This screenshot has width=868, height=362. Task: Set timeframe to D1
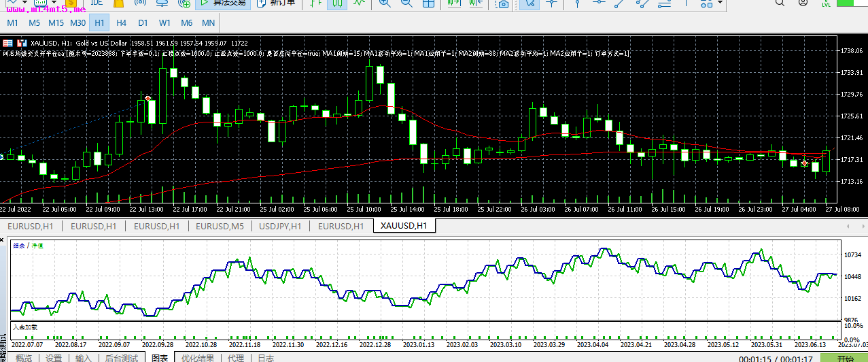(143, 22)
